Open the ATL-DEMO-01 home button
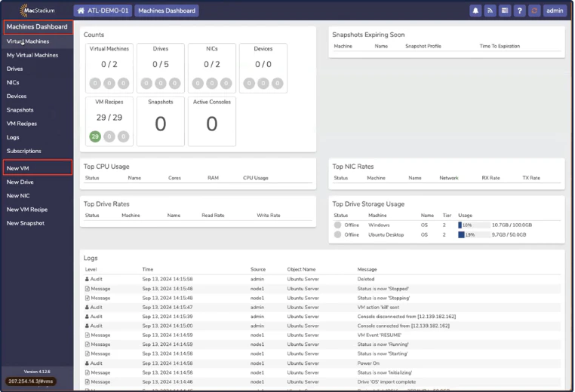This screenshot has width=575, height=392. tap(103, 11)
